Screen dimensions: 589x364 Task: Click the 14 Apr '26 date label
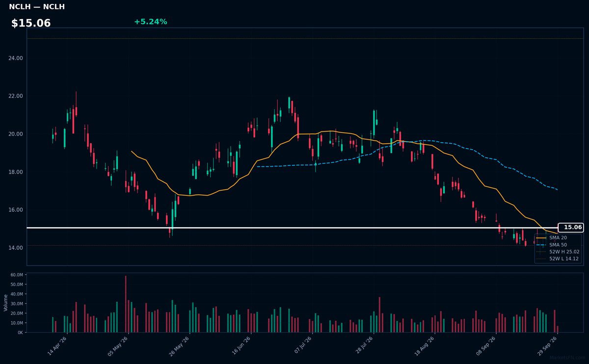pyautogui.click(x=57, y=345)
